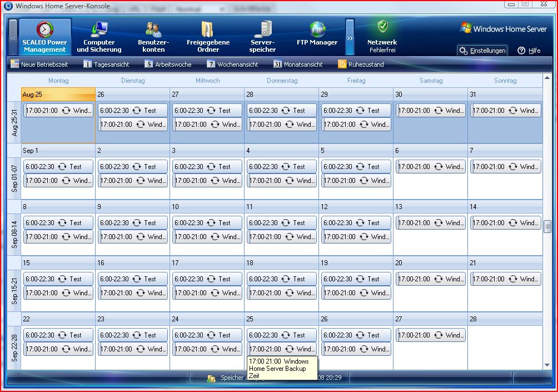Switch to Monatsansicht view

[x=298, y=64]
